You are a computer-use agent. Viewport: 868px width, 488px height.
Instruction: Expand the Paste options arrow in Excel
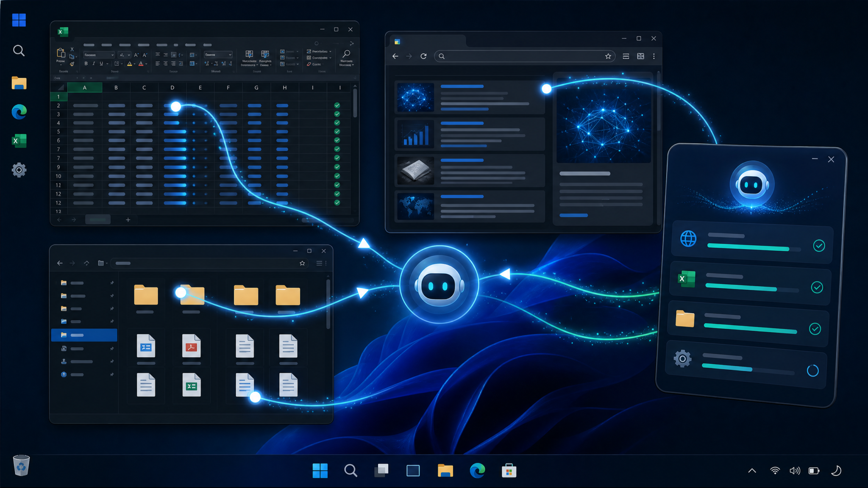tap(61, 65)
